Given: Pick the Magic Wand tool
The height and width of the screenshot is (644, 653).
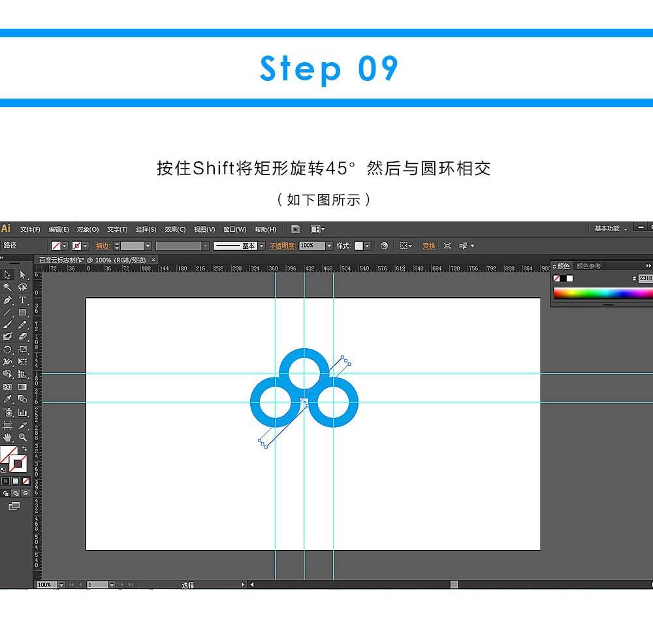Looking at the screenshot, I should point(8,285).
